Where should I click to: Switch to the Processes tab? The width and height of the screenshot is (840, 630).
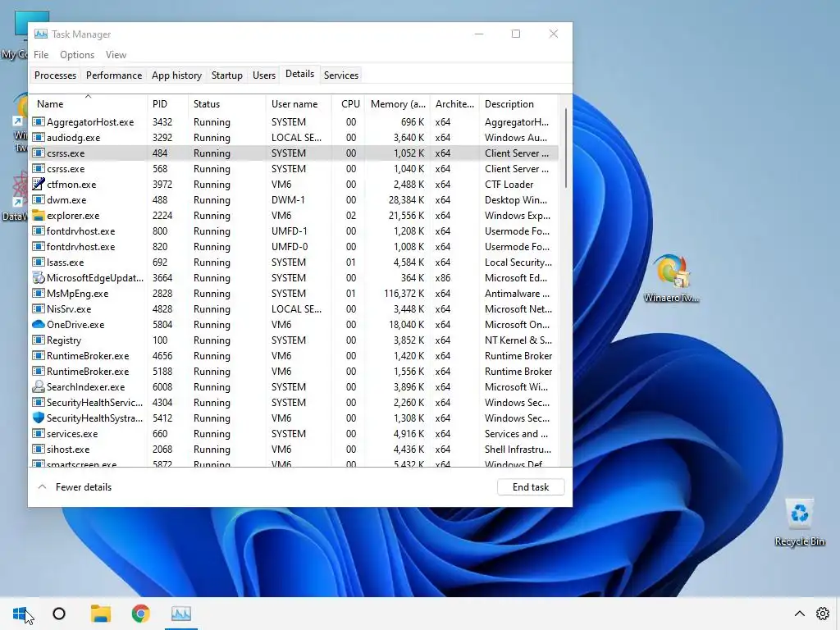click(55, 75)
